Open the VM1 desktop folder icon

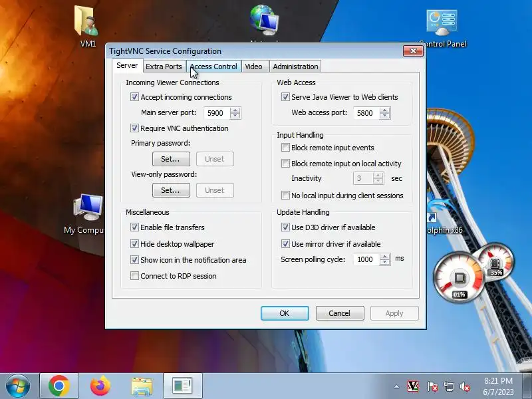(88, 25)
